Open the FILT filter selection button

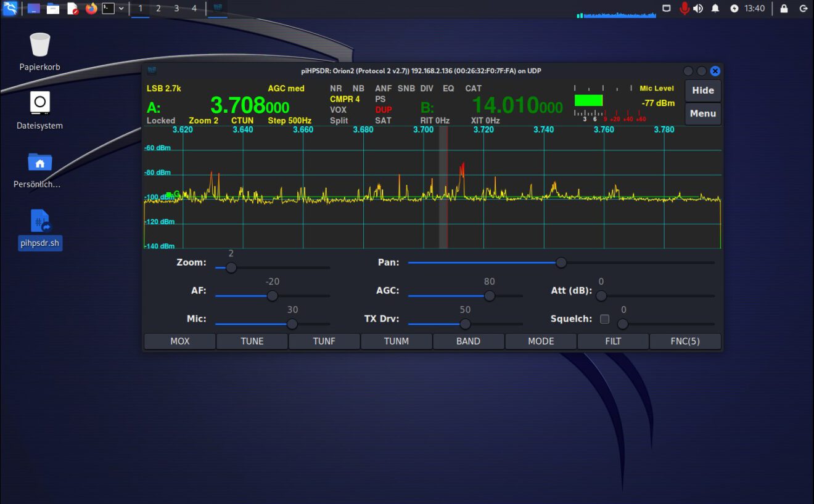click(x=613, y=341)
